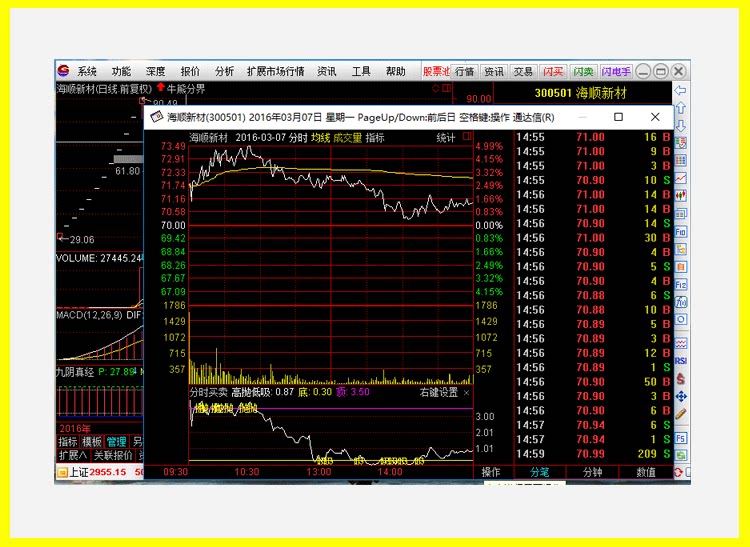Viewport: 750px width, 547px height.
Task: Select the cyan 管理 tab in background window
Action: coord(116,442)
